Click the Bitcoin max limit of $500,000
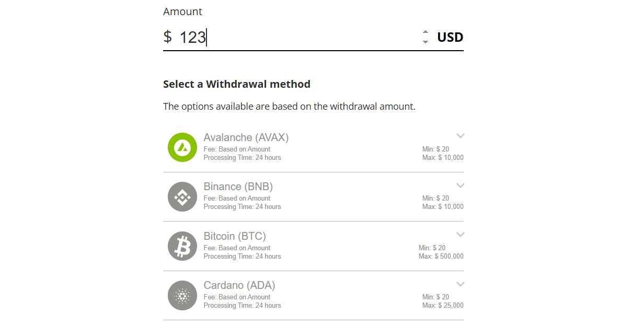This screenshot has height=326, width=644. pyautogui.click(x=441, y=256)
